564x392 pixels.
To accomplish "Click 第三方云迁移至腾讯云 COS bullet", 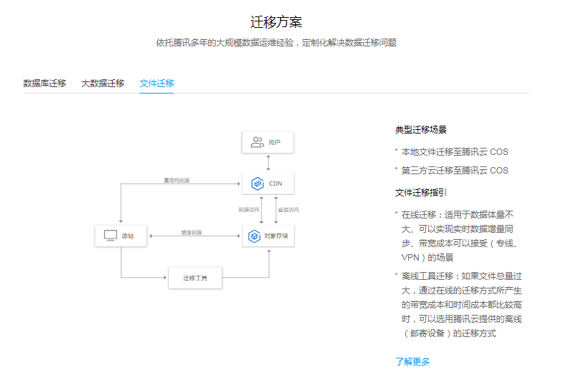I will click(x=455, y=171).
